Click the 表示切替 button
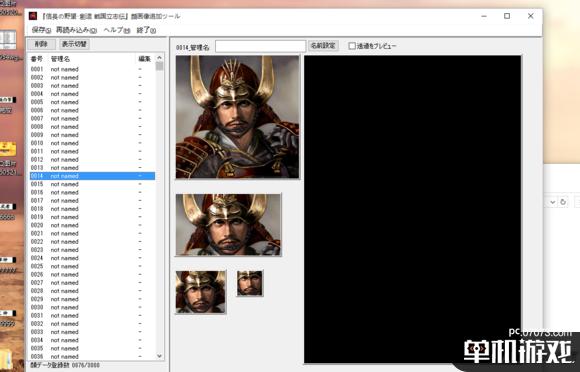 tap(74, 44)
